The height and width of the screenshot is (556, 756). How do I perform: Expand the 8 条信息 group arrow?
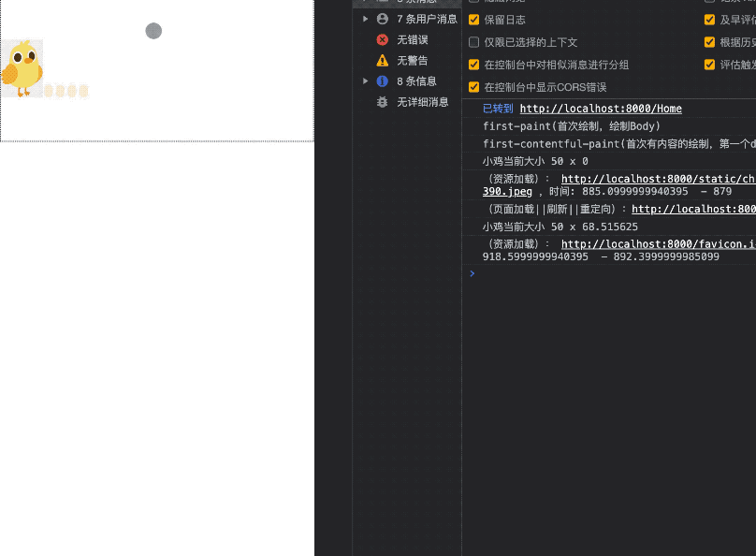[366, 81]
